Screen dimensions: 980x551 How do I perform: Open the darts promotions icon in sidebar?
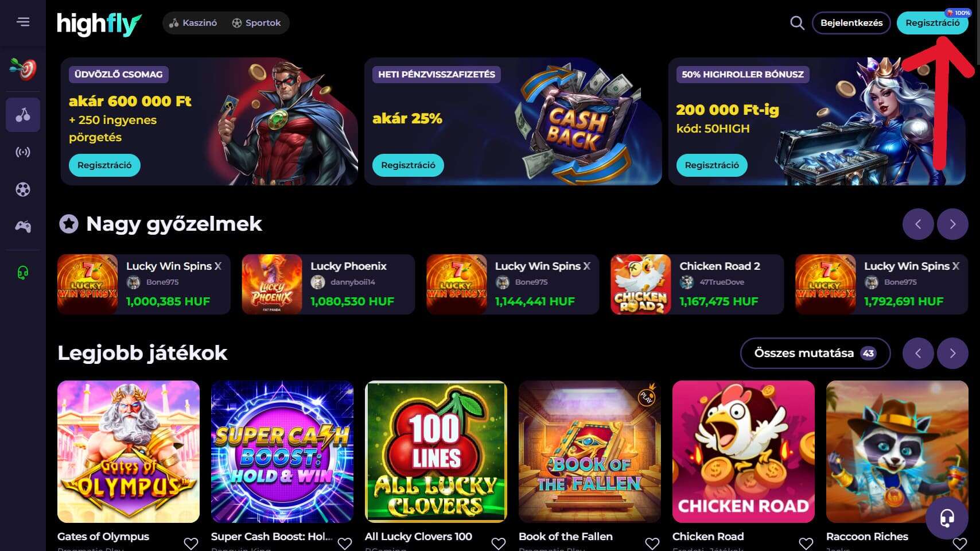(23, 69)
